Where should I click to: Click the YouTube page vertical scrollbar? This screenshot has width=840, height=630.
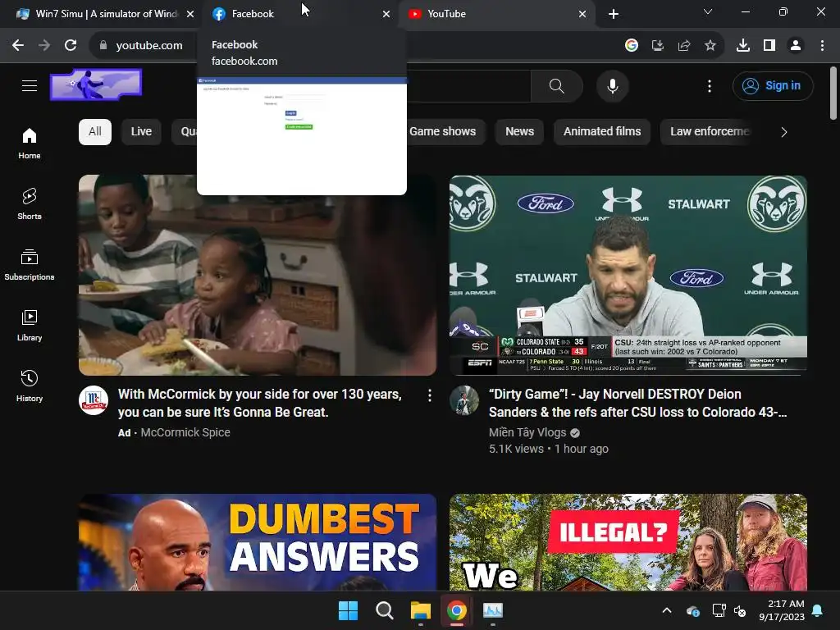(x=833, y=94)
